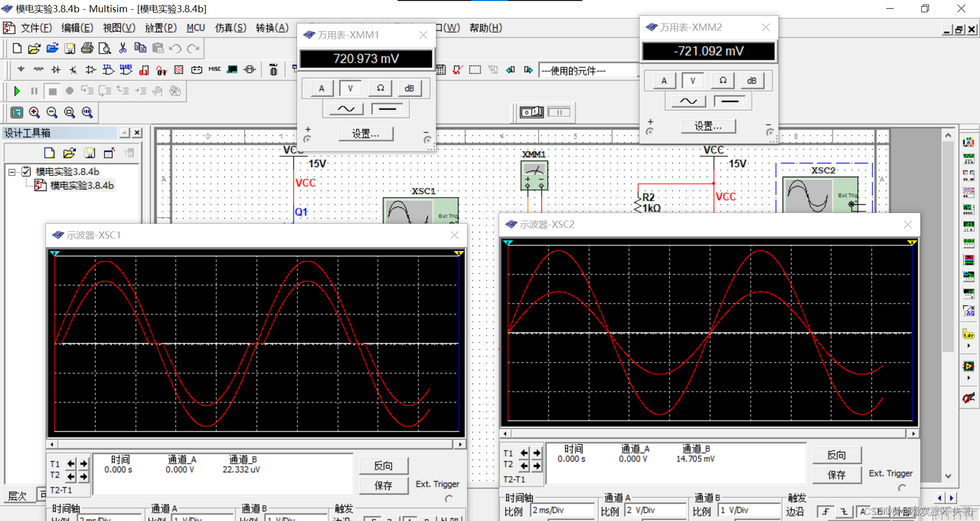
Task: Open an existing file from toolbar
Action: point(34,48)
